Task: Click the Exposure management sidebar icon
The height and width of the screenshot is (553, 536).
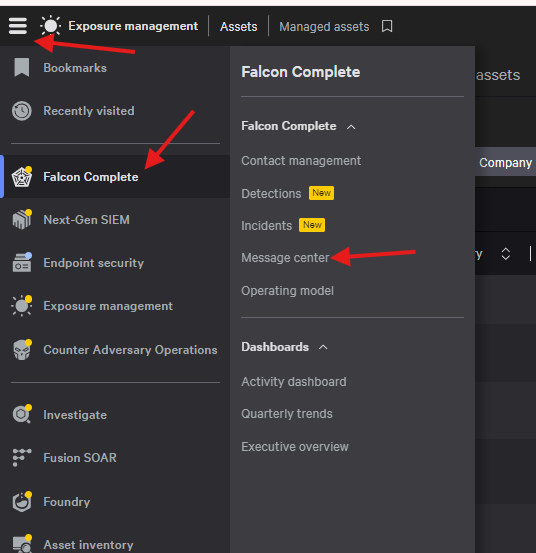Action: pos(22,306)
